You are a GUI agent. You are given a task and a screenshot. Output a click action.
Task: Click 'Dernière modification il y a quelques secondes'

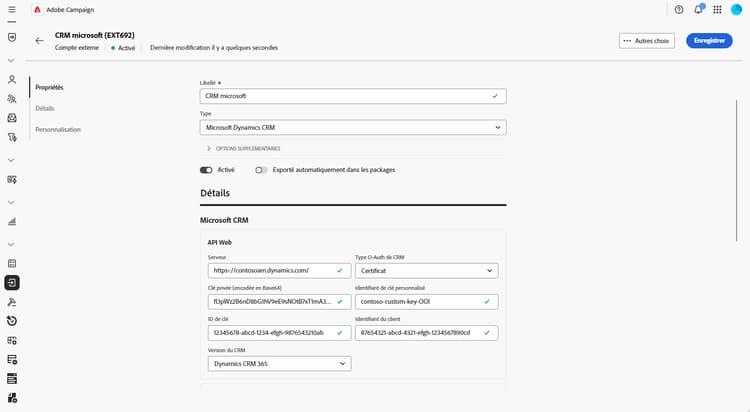pyautogui.click(x=214, y=47)
